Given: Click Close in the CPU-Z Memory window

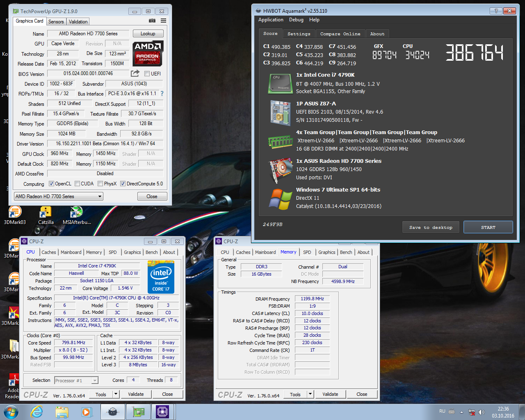Looking at the screenshot, I should (x=362, y=394).
